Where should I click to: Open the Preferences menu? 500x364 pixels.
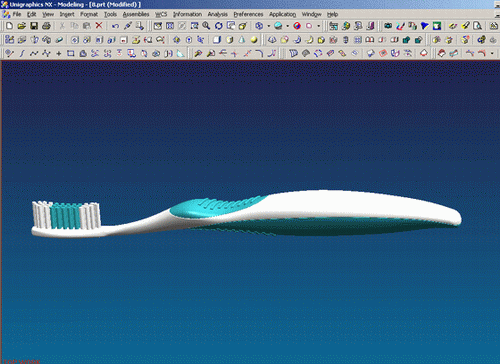pyautogui.click(x=248, y=14)
